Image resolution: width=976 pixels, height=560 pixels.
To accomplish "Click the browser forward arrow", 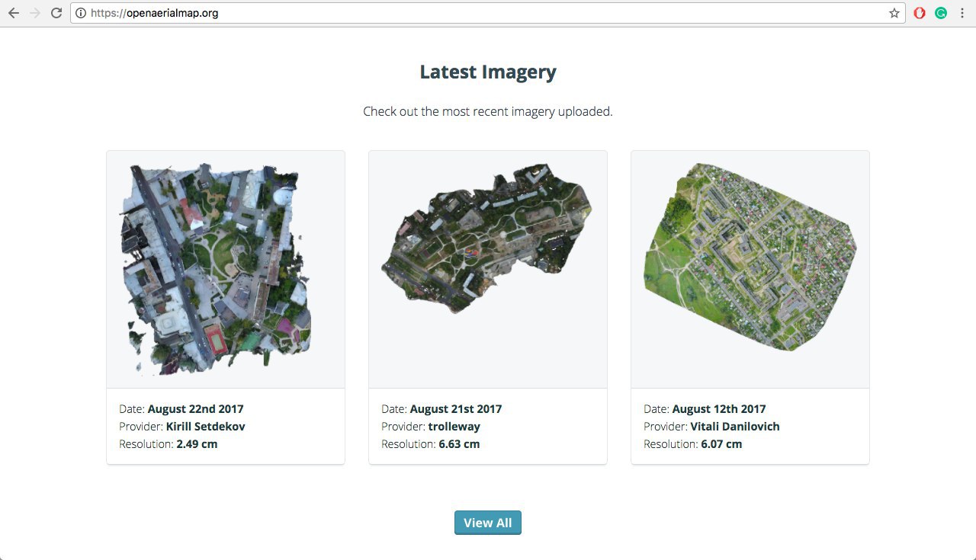I will [34, 13].
